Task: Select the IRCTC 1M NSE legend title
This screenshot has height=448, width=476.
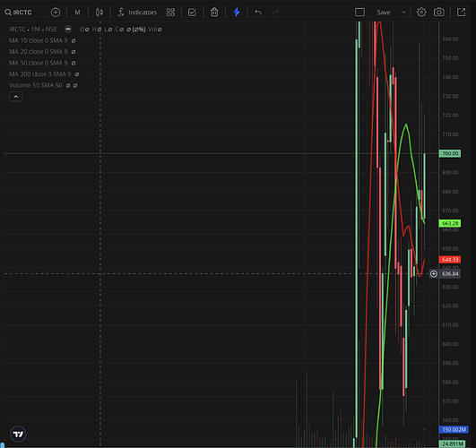Action: click(33, 30)
